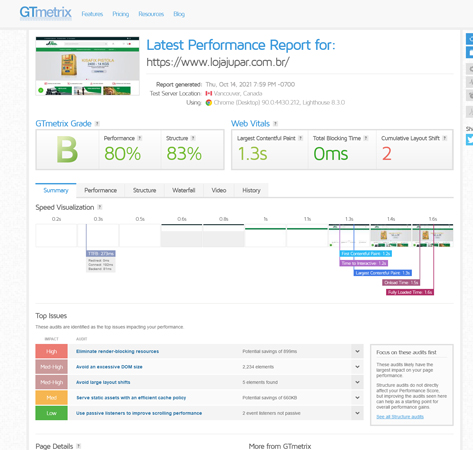
Task: Click the Low impact badge
Action: [x=52, y=413]
